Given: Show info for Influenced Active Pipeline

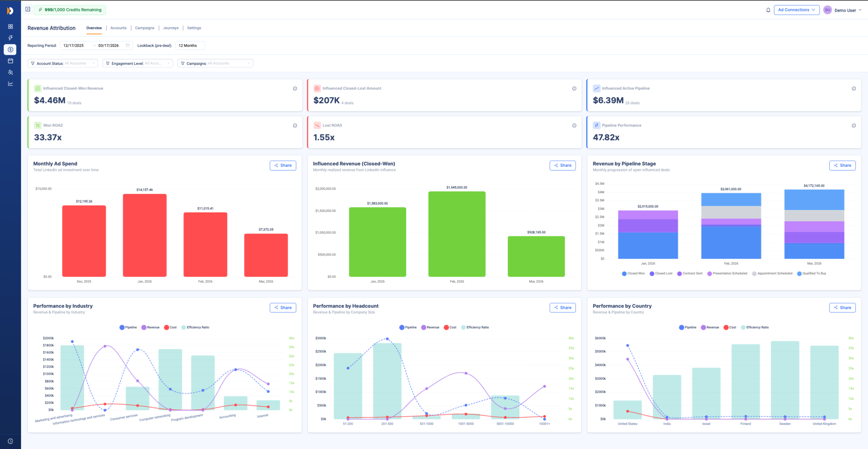Looking at the screenshot, I should [854, 89].
